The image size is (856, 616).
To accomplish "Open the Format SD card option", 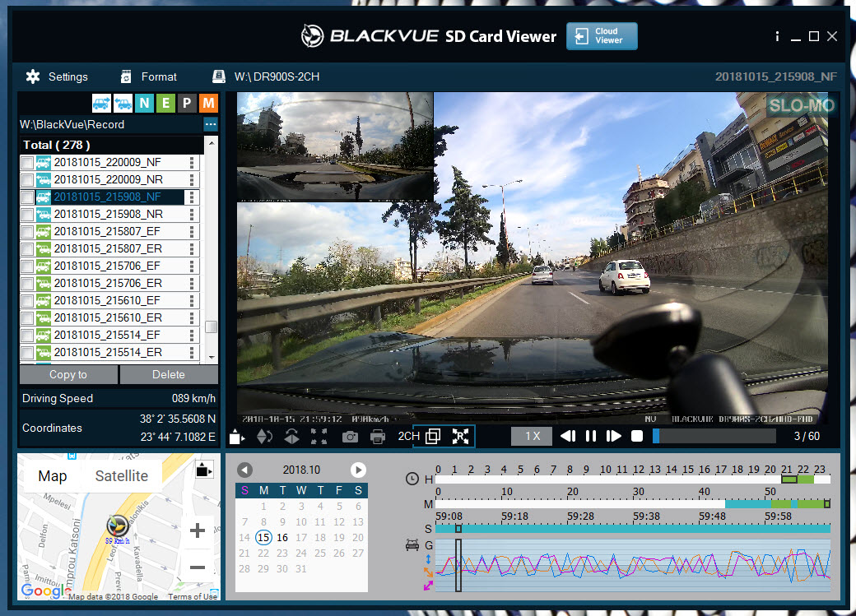I will click(148, 77).
